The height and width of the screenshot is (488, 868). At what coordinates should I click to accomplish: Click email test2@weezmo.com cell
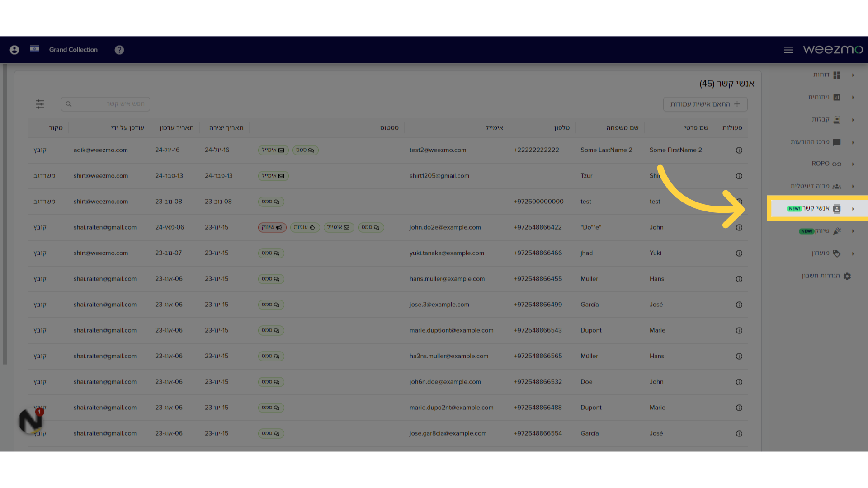tap(438, 150)
